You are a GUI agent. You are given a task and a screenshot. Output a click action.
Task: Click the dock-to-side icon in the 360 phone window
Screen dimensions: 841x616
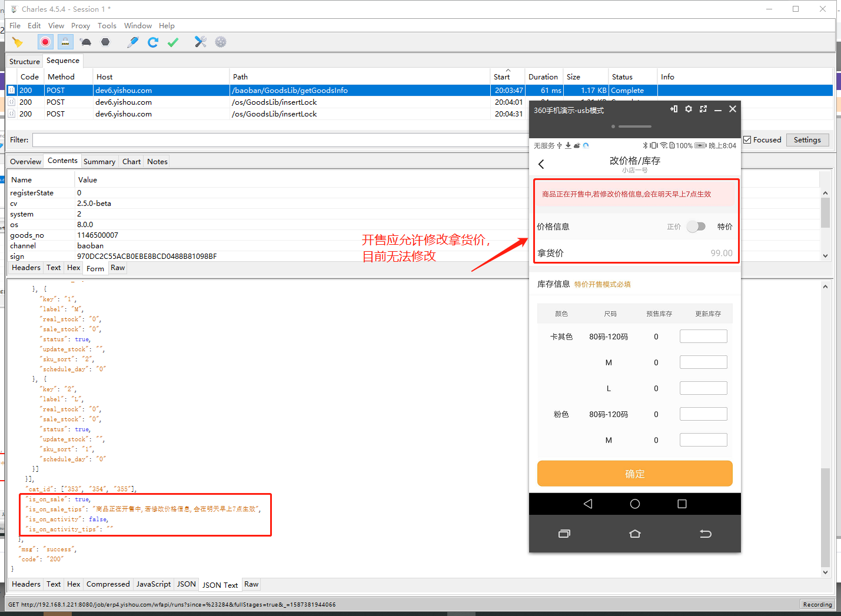pos(674,109)
